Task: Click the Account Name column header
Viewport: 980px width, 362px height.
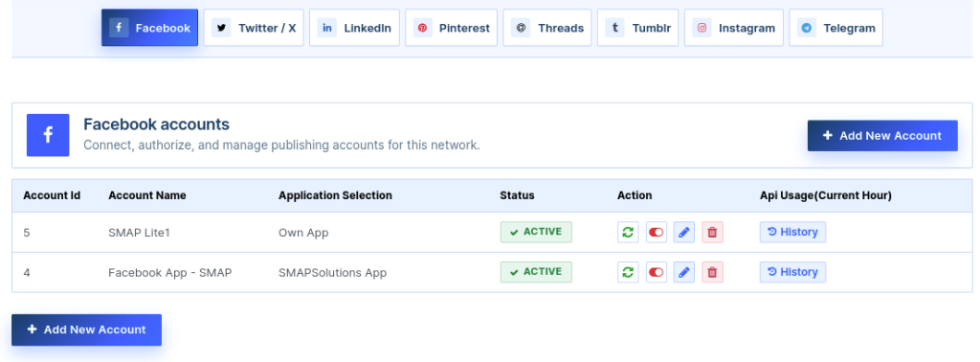Action: 146,195
